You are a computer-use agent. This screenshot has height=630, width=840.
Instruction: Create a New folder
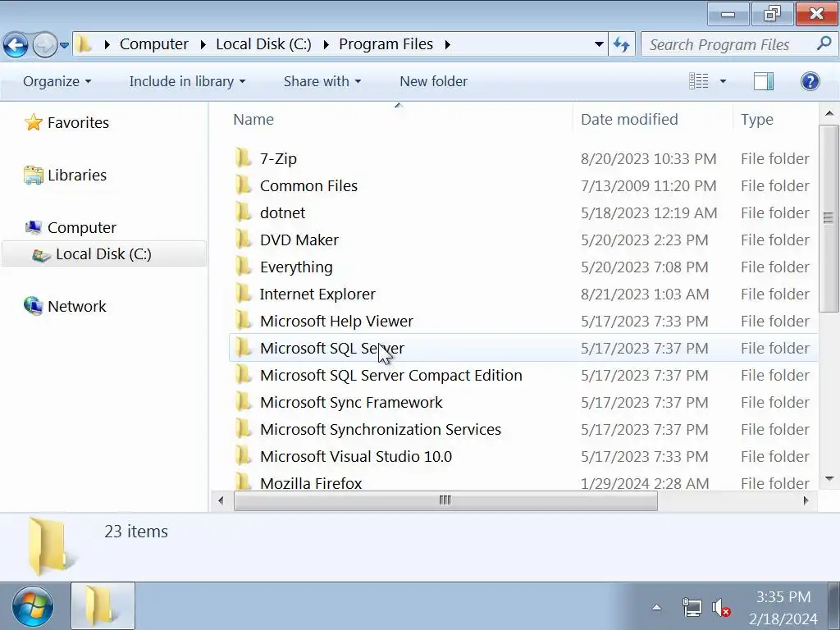(x=433, y=81)
